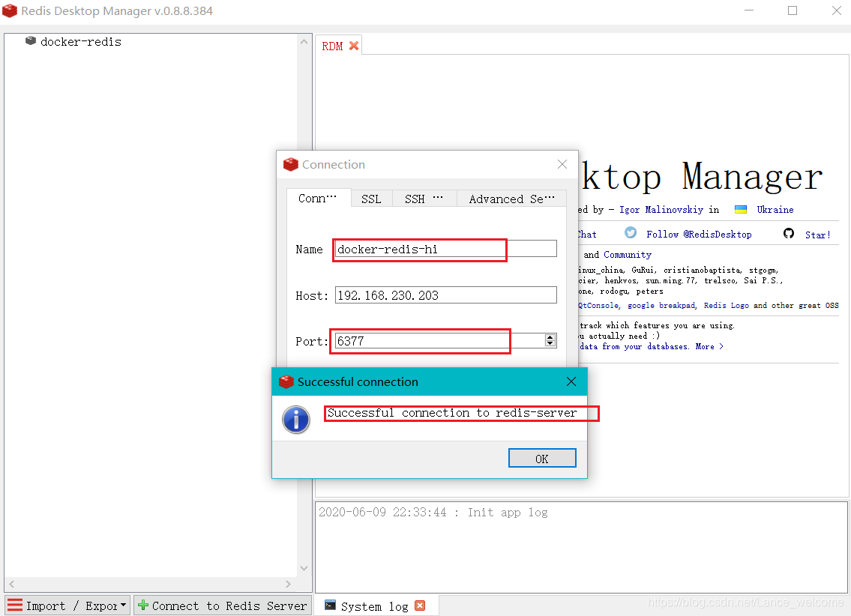Minimize the Redis Desktop Manager window
This screenshot has width=851, height=616.
point(749,10)
